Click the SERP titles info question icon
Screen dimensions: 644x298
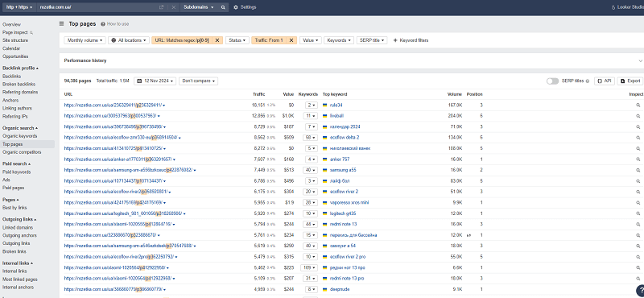click(588, 81)
